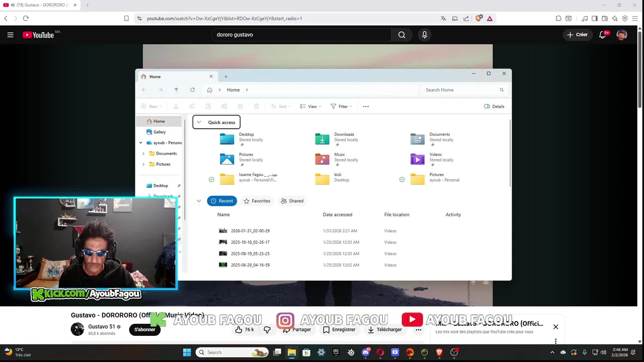Open Brave Wallet icon in toolbar
Image resolution: width=644 pixels, height=362 pixels.
coord(605,19)
